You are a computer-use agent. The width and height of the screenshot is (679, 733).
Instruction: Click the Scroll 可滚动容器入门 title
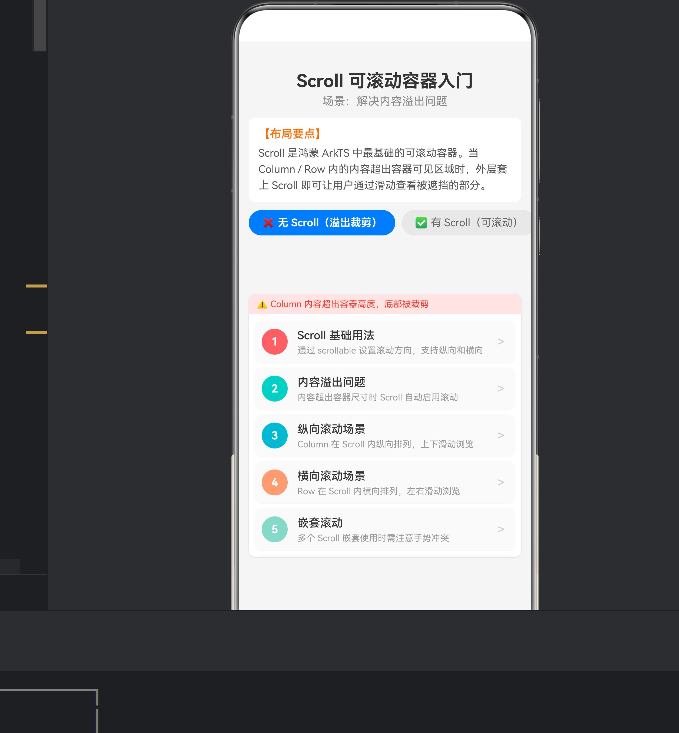click(385, 81)
